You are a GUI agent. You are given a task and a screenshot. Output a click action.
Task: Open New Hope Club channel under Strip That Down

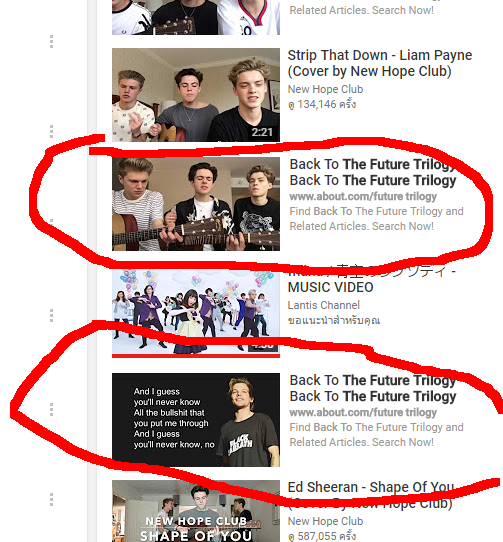(x=325, y=89)
